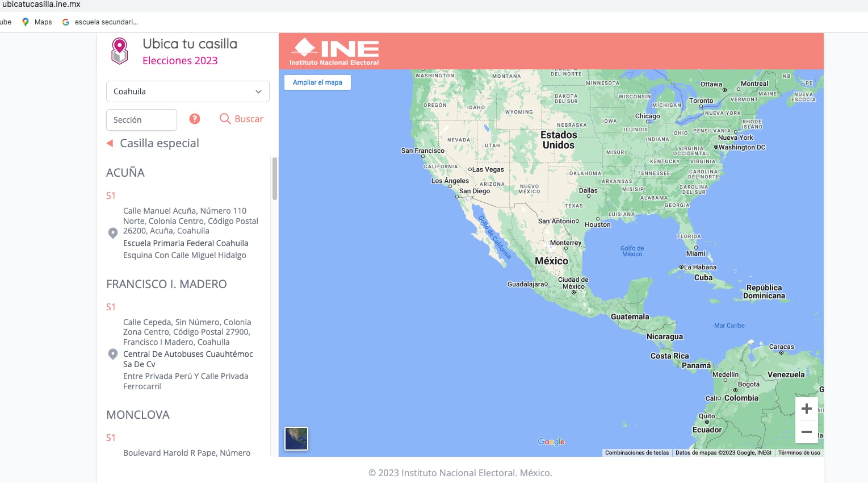
Task: Click the Ubica tu casilla logo icon
Action: (x=119, y=51)
